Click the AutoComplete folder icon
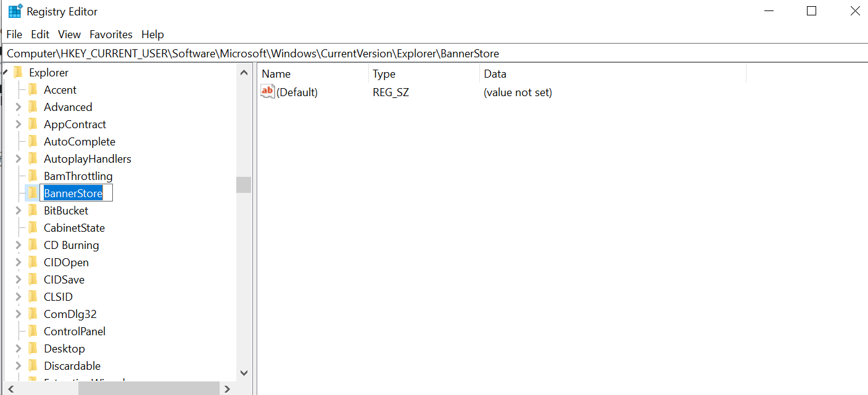Image resolution: width=868 pixels, height=395 pixels. (33, 142)
